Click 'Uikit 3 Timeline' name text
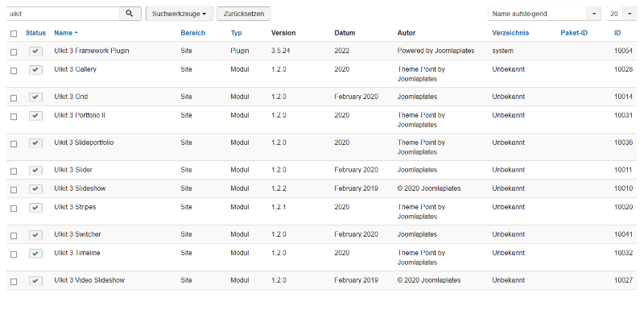This screenshot has height=310, width=644. (x=77, y=253)
